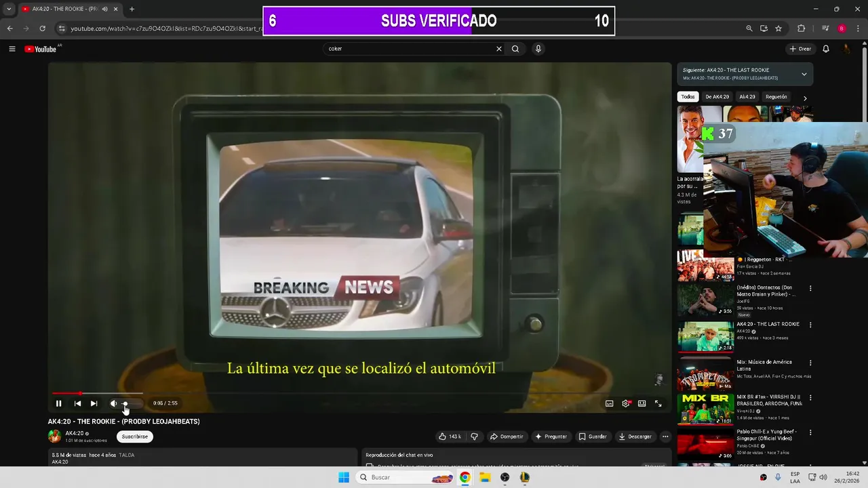Like the video with 143 k likes
Viewport: 868px width, 488px height.
(x=450, y=436)
